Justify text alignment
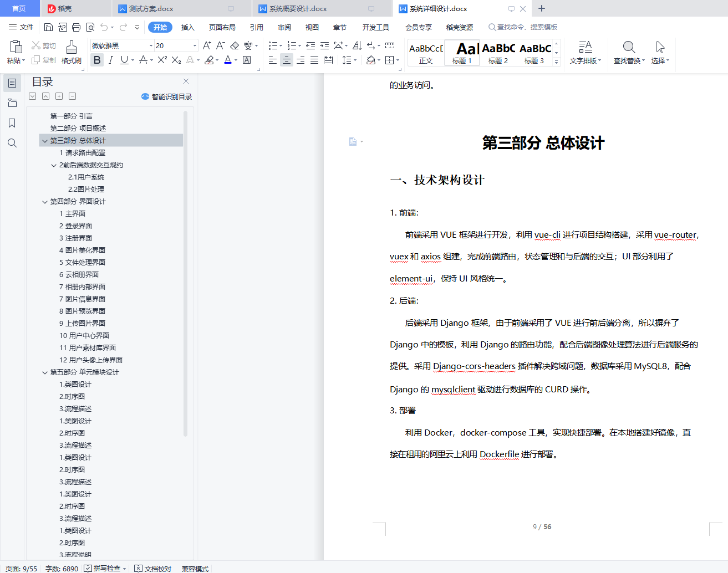Image resolution: width=728 pixels, height=573 pixels. click(314, 60)
